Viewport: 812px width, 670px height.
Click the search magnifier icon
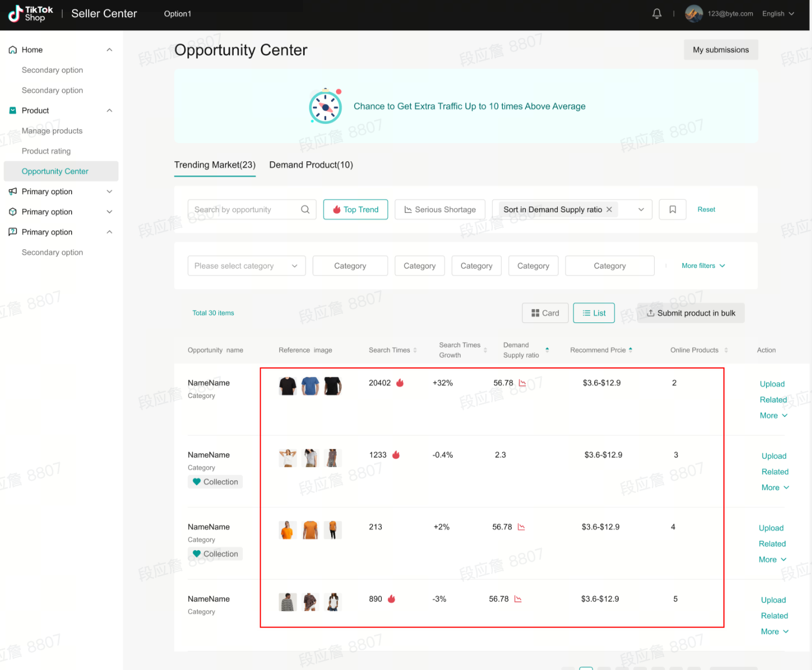click(x=305, y=210)
